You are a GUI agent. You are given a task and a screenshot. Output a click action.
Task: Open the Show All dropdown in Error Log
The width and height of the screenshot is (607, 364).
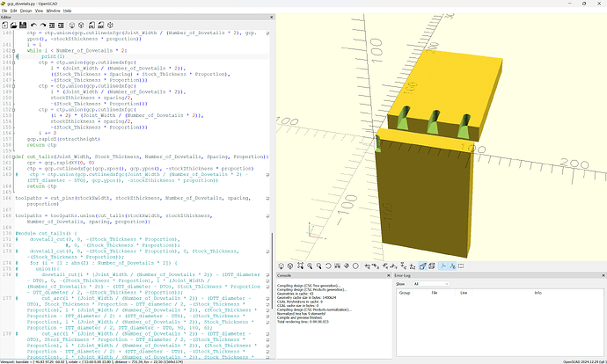(x=431, y=284)
